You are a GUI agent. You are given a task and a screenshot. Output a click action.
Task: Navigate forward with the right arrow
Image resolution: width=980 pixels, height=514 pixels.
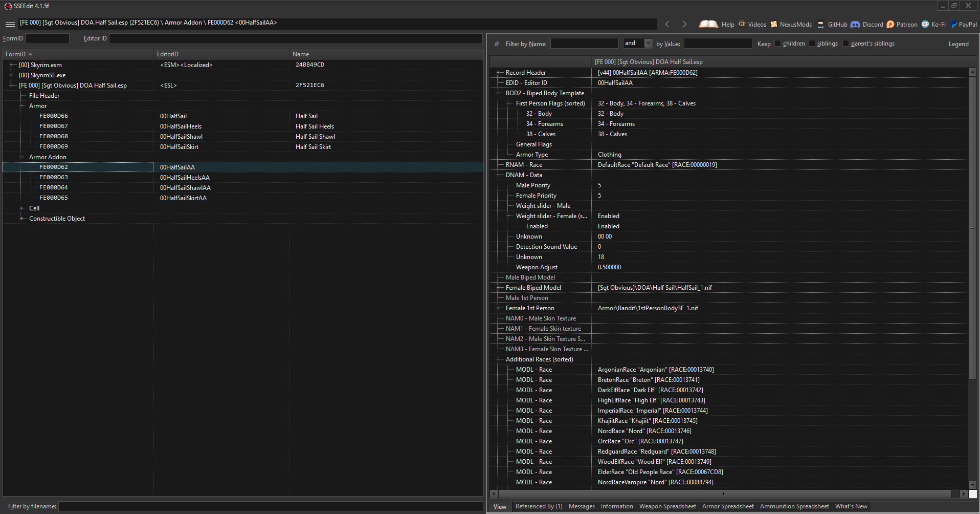684,24
